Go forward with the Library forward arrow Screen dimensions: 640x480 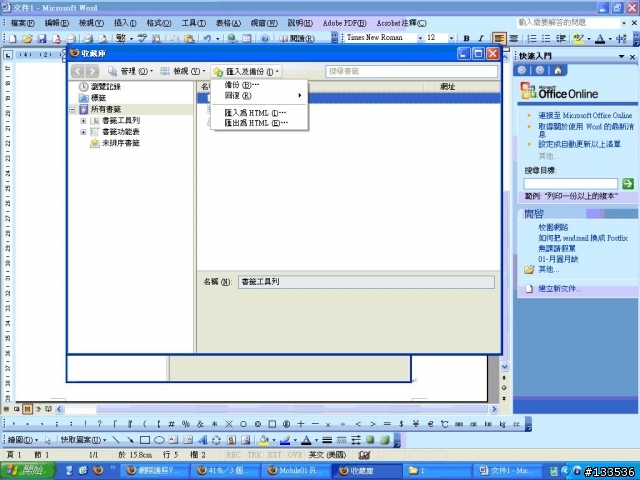point(92,71)
